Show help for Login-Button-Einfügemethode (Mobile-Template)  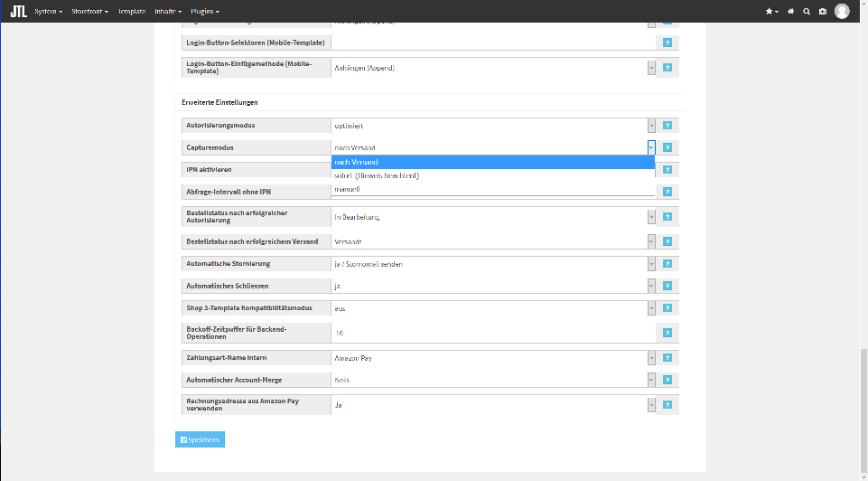tap(667, 68)
